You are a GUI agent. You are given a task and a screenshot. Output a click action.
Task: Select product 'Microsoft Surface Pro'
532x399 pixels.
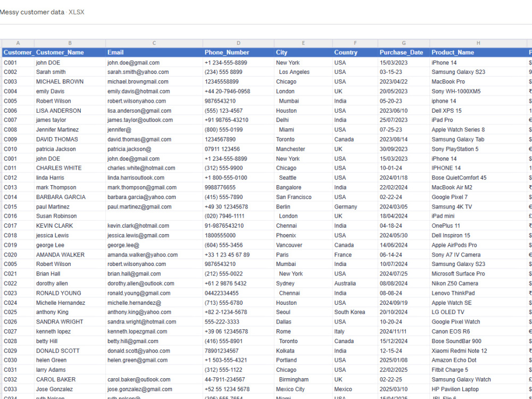point(478,274)
